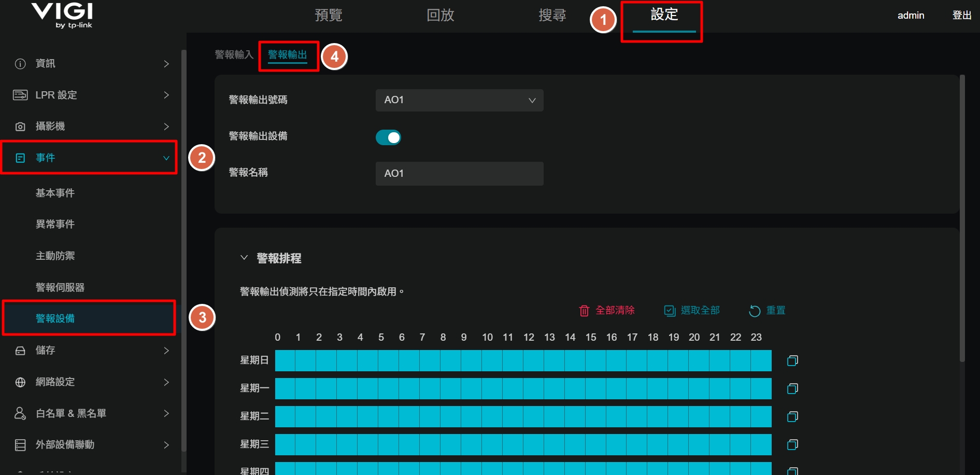Image resolution: width=980 pixels, height=475 pixels.
Task: Click the 警報名稱 AO1 text field
Action: click(459, 173)
